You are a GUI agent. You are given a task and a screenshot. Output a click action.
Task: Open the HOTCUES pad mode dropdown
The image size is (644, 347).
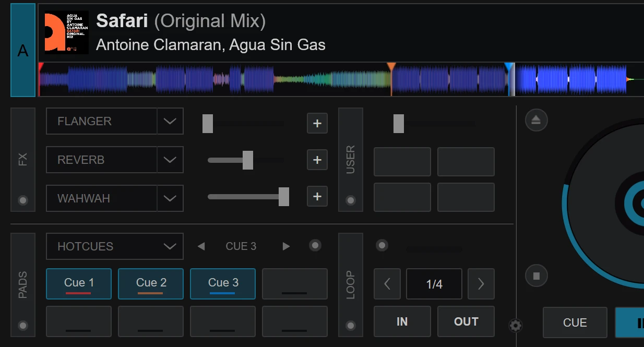115,246
